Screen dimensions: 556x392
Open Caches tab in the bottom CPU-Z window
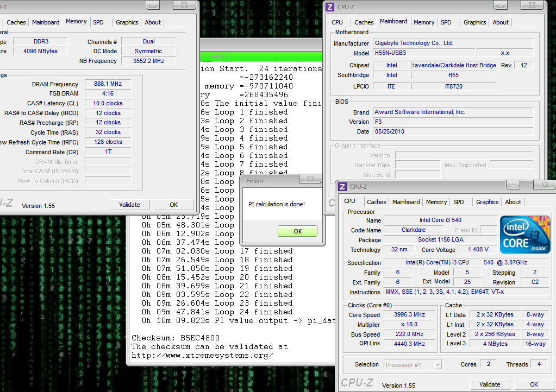click(376, 202)
